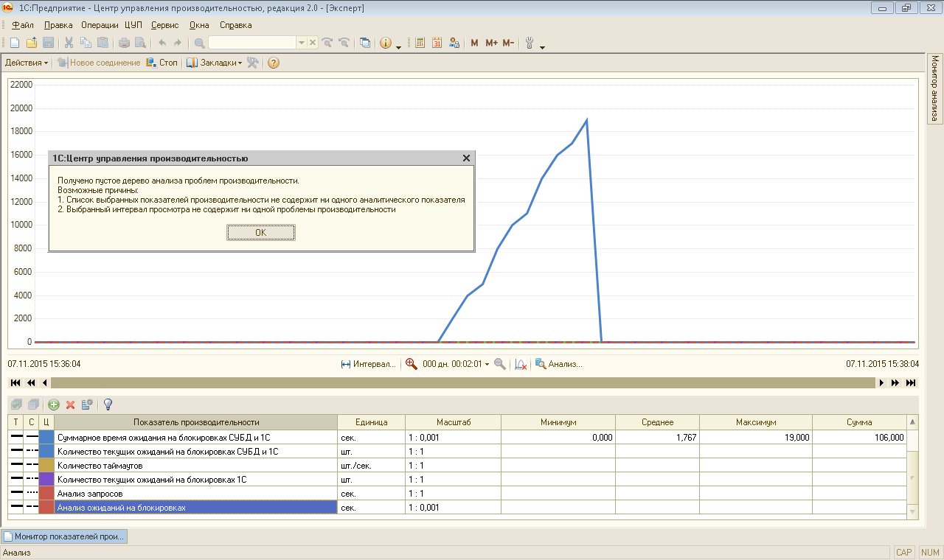Jump to end of timeline
The width and height of the screenshot is (944, 560).
coord(911,382)
